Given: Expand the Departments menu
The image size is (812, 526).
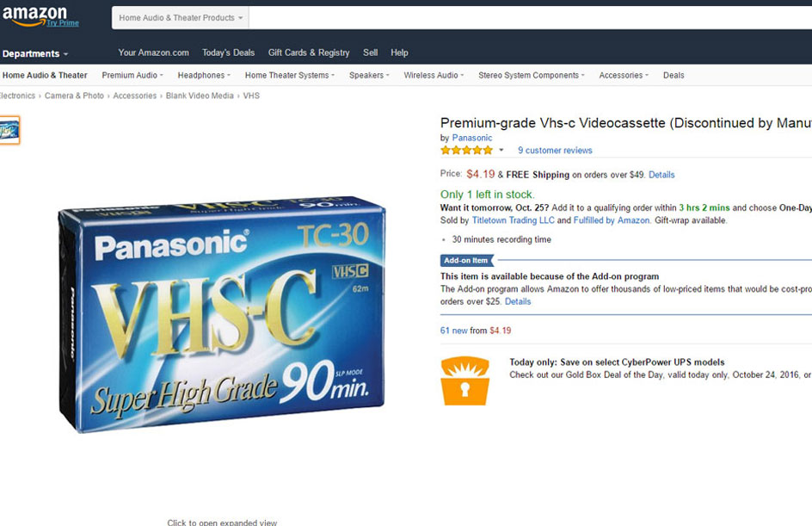Looking at the screenshot, I should click(x=35, y=54).
